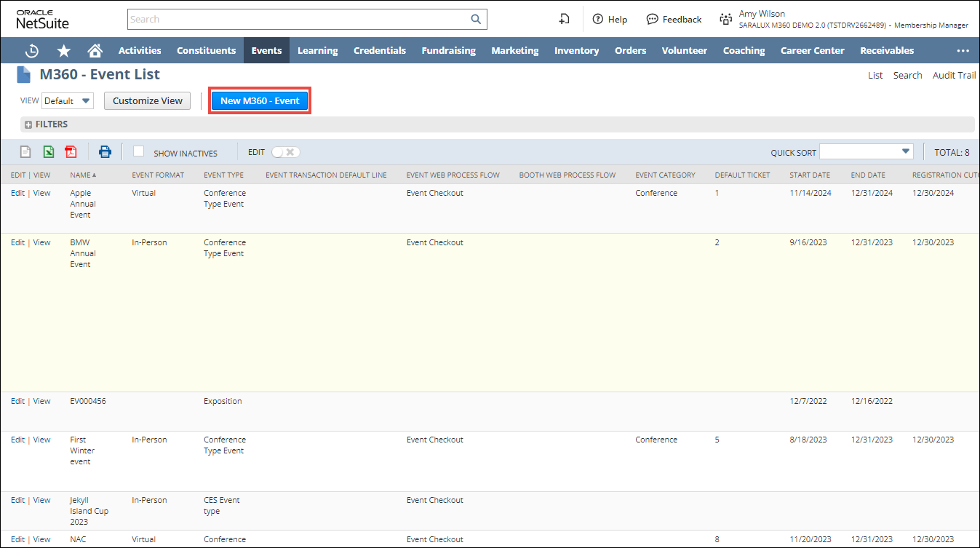Open the Fundraising menu tab
The image size is (980, 548).
pos(448,51)
